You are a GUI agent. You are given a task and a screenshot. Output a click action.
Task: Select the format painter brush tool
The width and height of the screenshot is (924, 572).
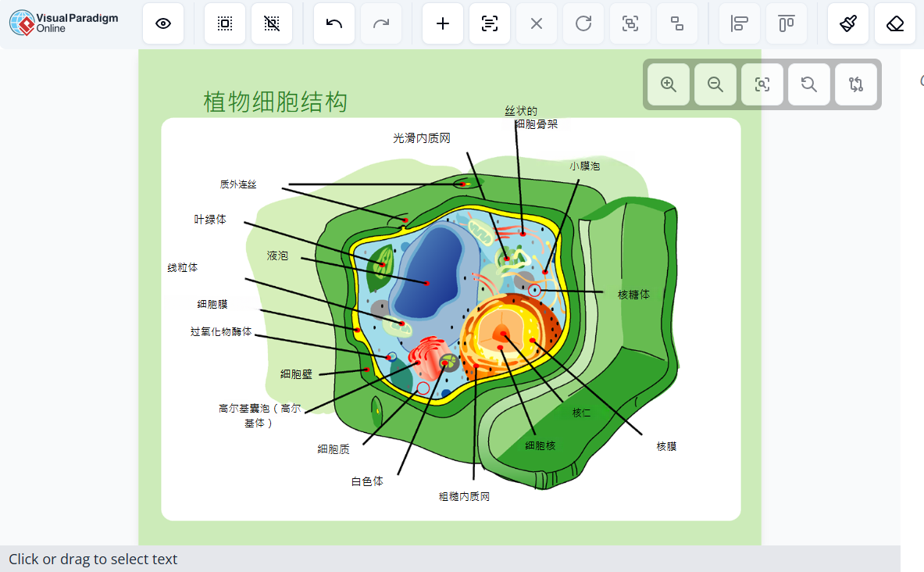[848, 23]
